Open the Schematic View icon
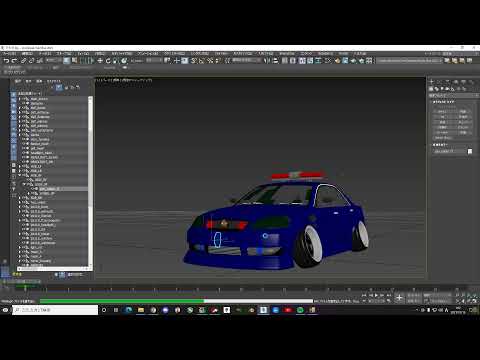 [x=318, y=61]
